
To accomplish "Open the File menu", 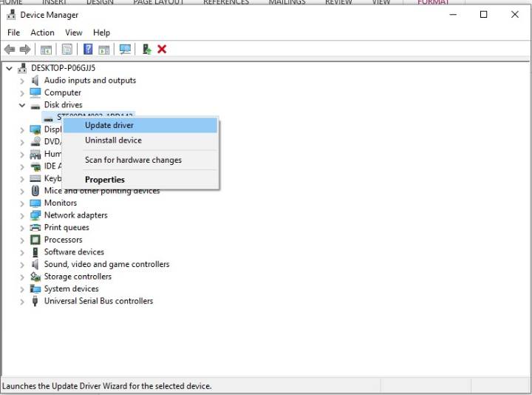I will 13,33.
